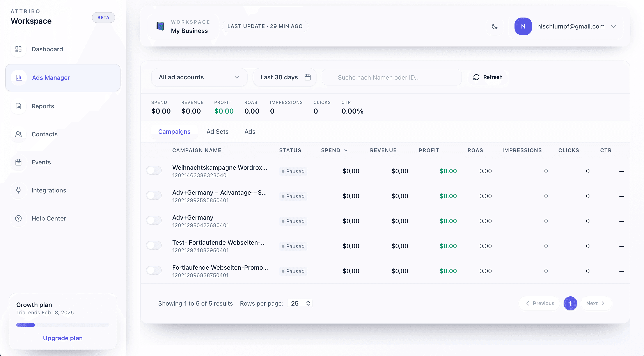Turn on the Fortlaufende Webseiten-Promo campaign
Screen dimensions: 644x356
pos(154,270)
